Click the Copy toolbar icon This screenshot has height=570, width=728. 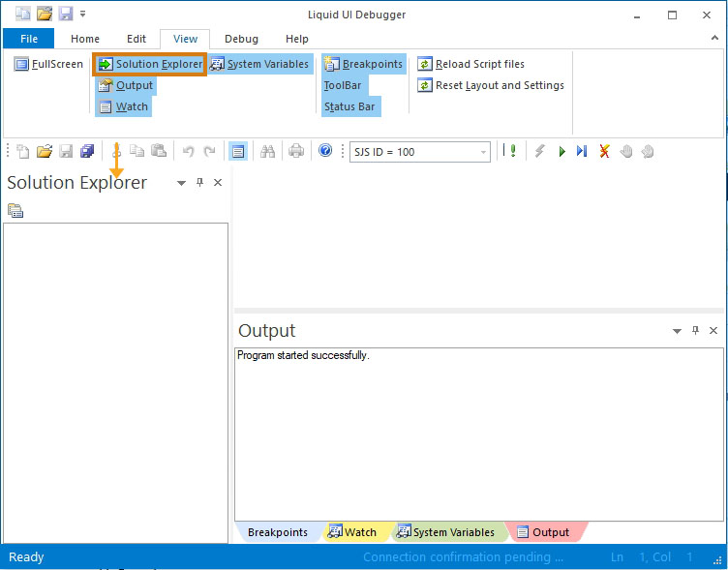point(136,151)
